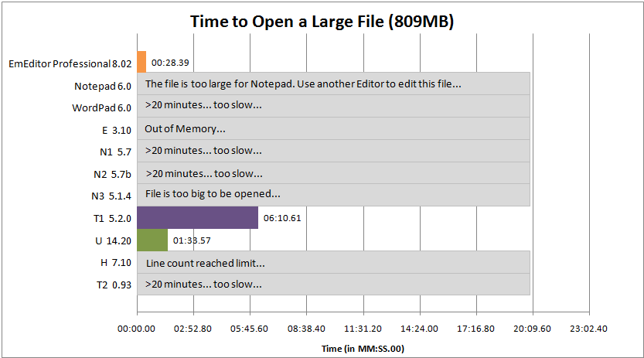Click the 01:33.57 data label
This screenshot has height=358, width=644.
[x=192, y=240]
